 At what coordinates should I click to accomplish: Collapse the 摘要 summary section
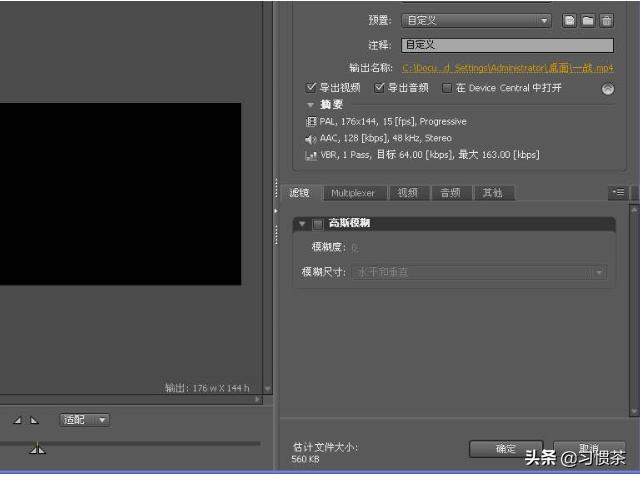(310, 105)
